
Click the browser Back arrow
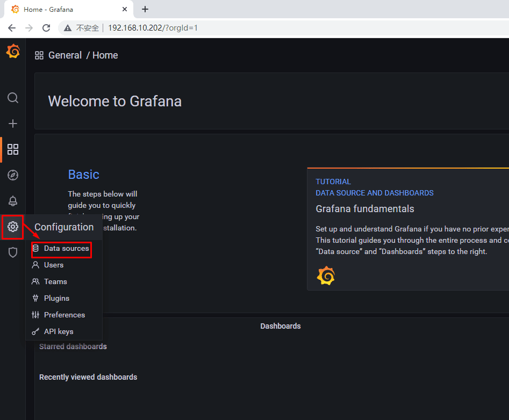coord(12,28)
